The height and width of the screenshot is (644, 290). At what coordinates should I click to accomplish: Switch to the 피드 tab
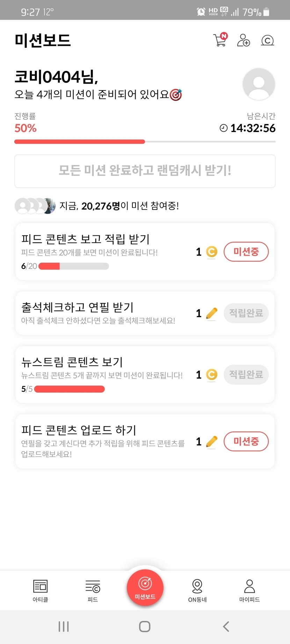coord(93,591)
